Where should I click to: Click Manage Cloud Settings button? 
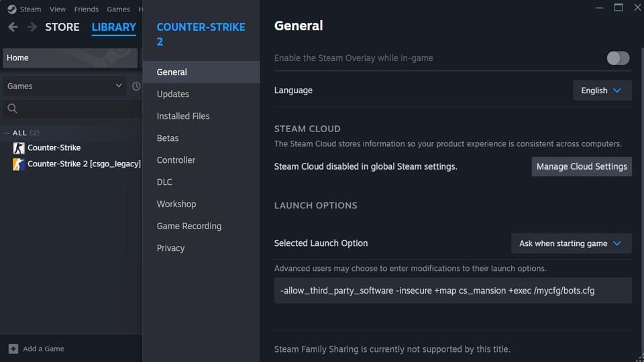coord(582,167)
